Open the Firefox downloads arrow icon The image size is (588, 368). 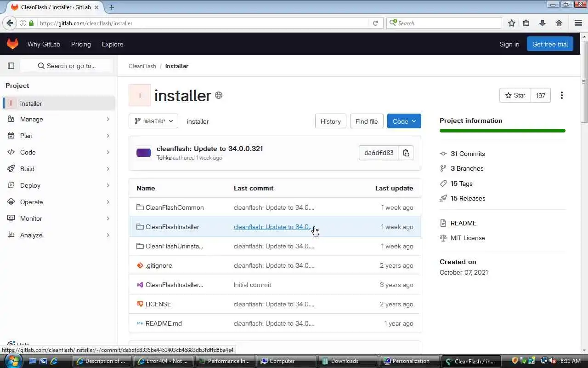(x=543, y=23)
